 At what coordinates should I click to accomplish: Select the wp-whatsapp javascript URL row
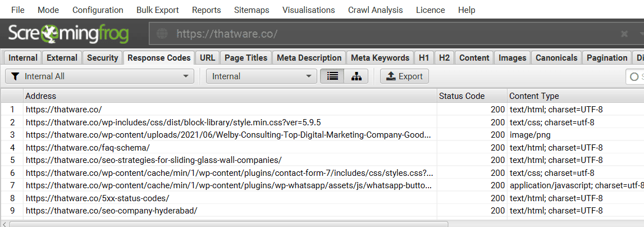point(230,185)
